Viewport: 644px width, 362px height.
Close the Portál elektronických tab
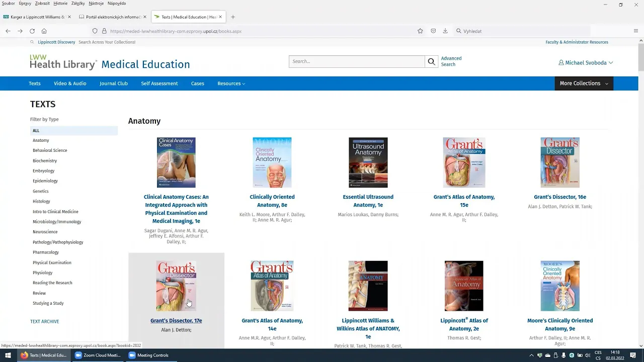(x=145, y=17)
